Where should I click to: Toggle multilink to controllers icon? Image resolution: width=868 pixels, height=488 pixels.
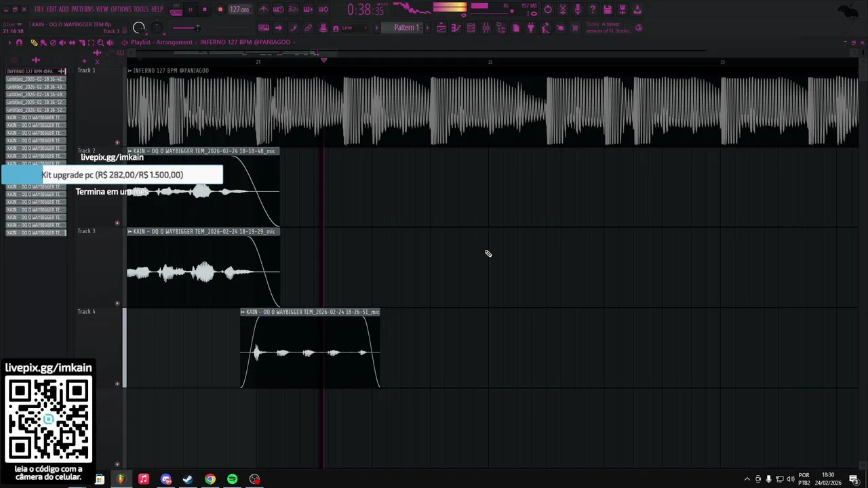(323, 28)
